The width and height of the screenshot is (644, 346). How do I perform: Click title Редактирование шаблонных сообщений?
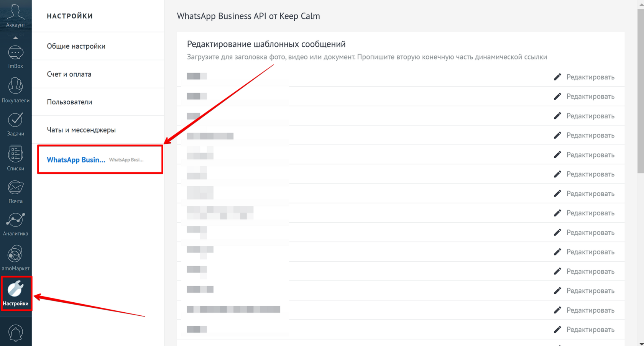(x=266, y=44)
